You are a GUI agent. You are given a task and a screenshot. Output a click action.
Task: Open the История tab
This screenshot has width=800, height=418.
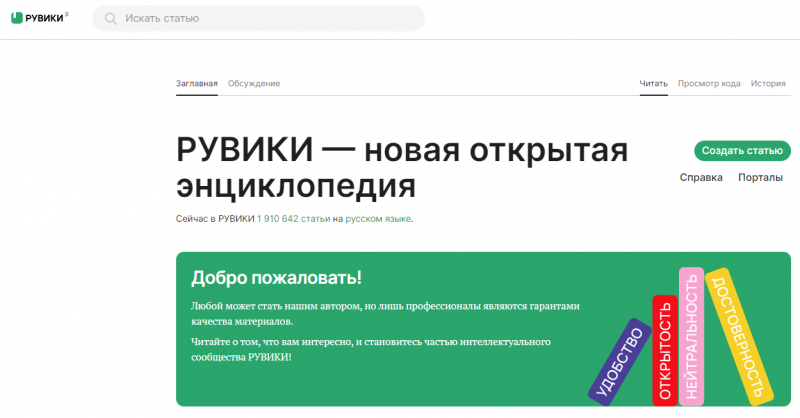(x=768, y=83)
